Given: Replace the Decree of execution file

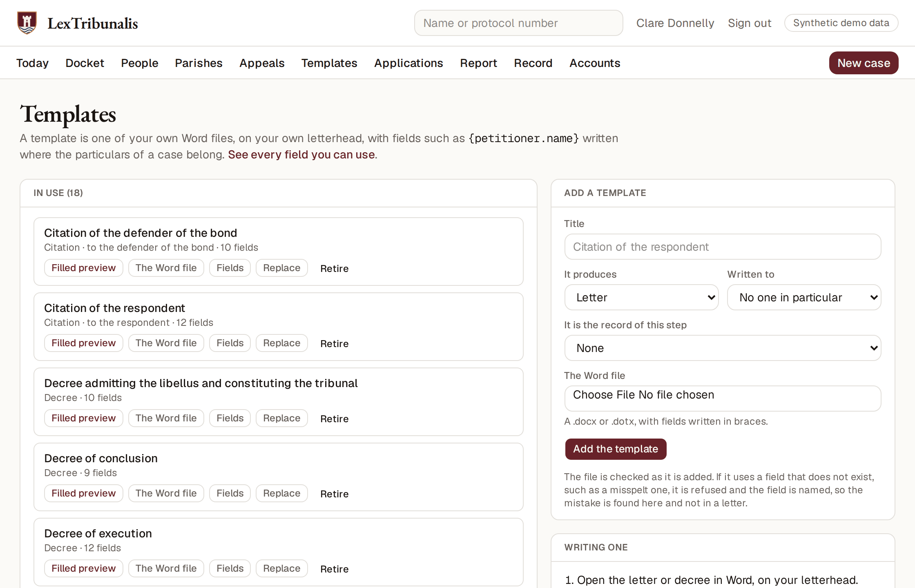Looking at the screenshot, I should pos(281,568).
